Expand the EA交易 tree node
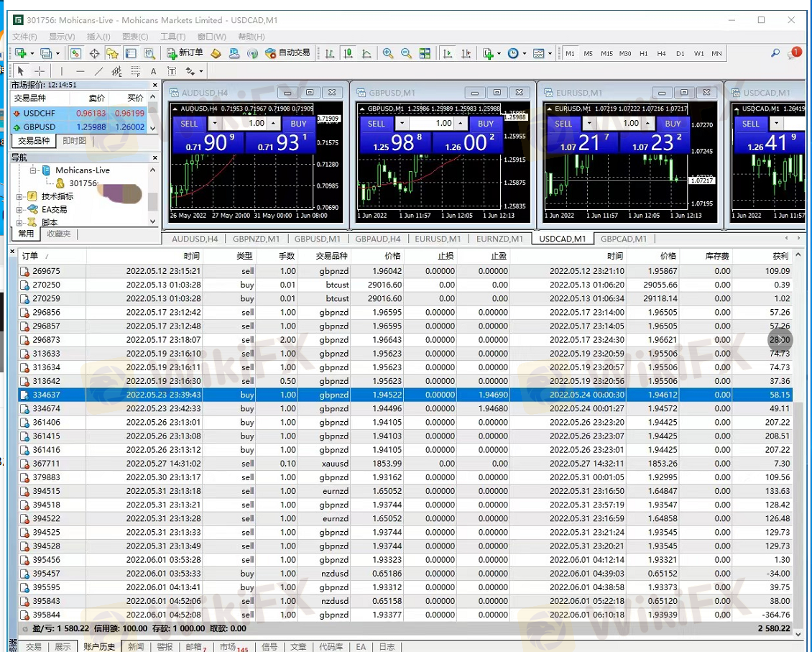The height and width of the screenshot is (652, 812). (19, 210)
